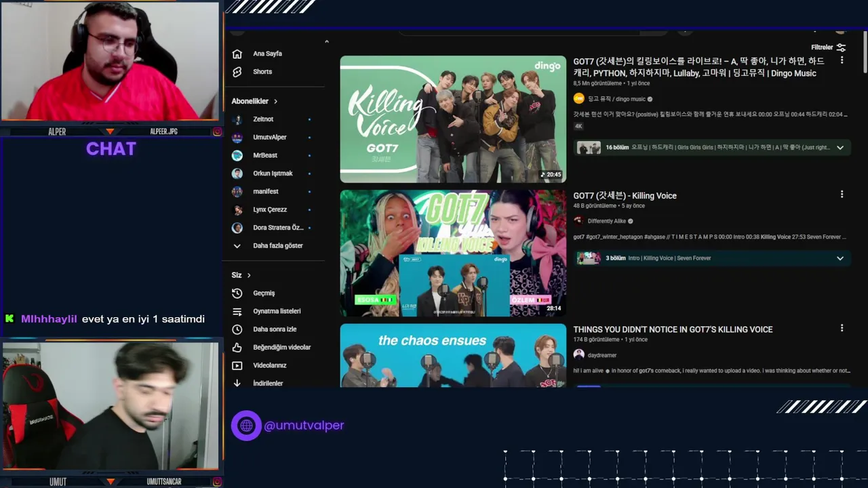The image size is (868, 488).
Task: Open 'the chaos ensues' video thumbnail
Action: [x=453, y=355]
